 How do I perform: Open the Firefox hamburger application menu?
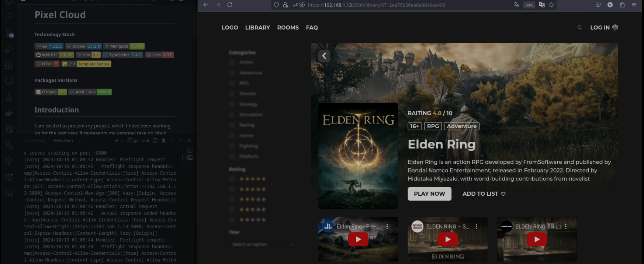[x=634, y=5]
